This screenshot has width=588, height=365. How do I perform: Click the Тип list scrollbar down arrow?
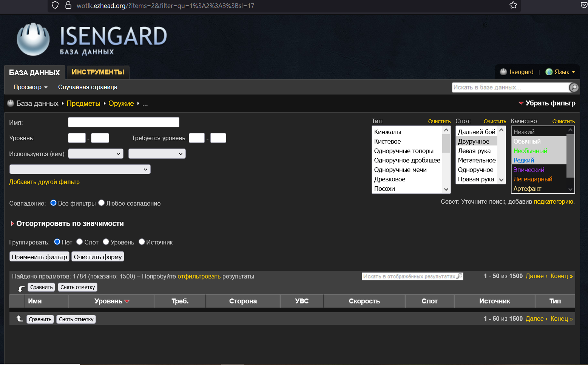[446, 189]
